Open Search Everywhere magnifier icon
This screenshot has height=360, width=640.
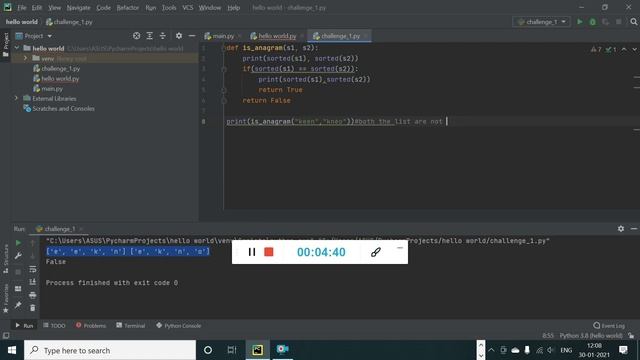click(633, 22)
